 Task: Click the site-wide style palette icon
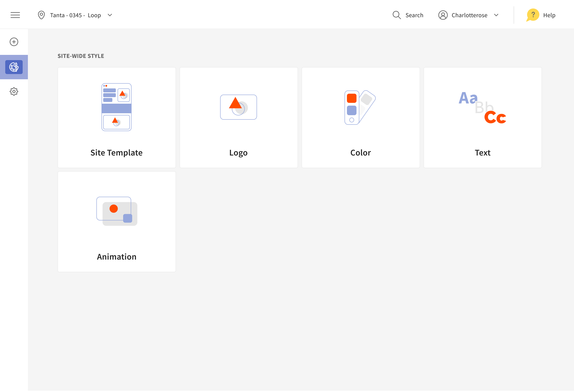(14, 67)
